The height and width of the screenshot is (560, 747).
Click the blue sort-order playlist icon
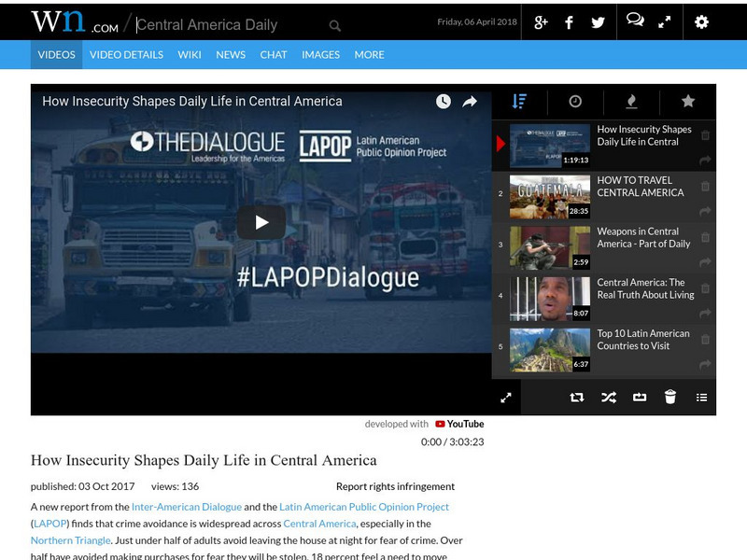pyautogui.click(x=519, y=99)
